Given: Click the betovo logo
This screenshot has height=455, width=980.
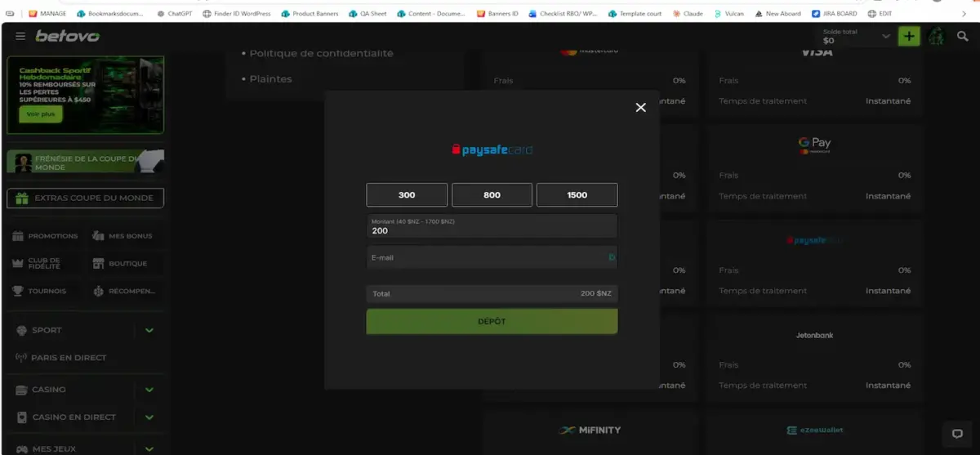Looking at the screenshot, I should point(67,37).
